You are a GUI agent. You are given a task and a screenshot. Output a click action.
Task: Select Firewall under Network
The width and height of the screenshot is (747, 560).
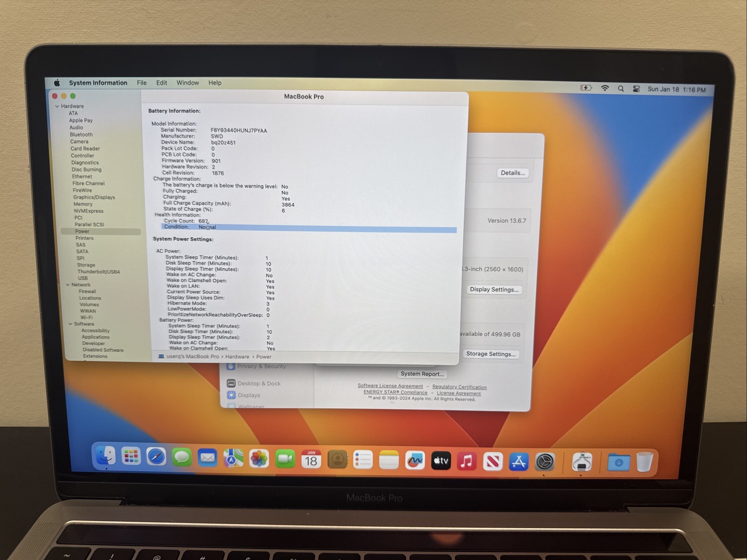pyautogui.click(x=87, y=291)
